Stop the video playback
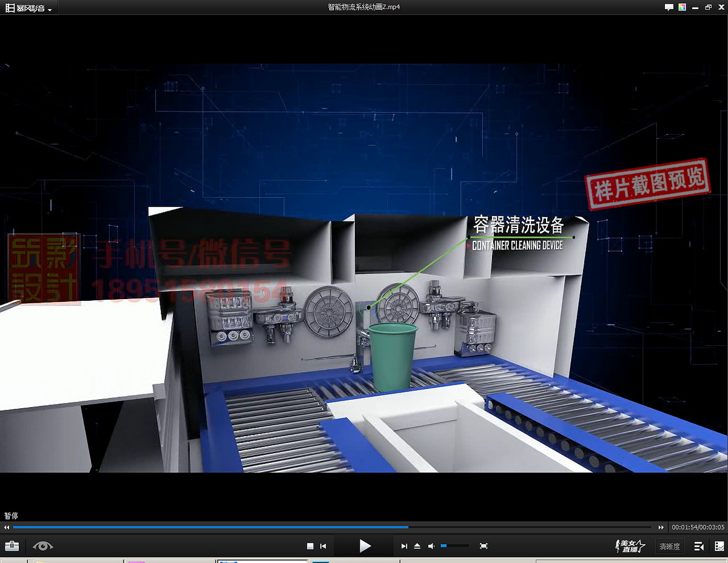 coord(310,546)
